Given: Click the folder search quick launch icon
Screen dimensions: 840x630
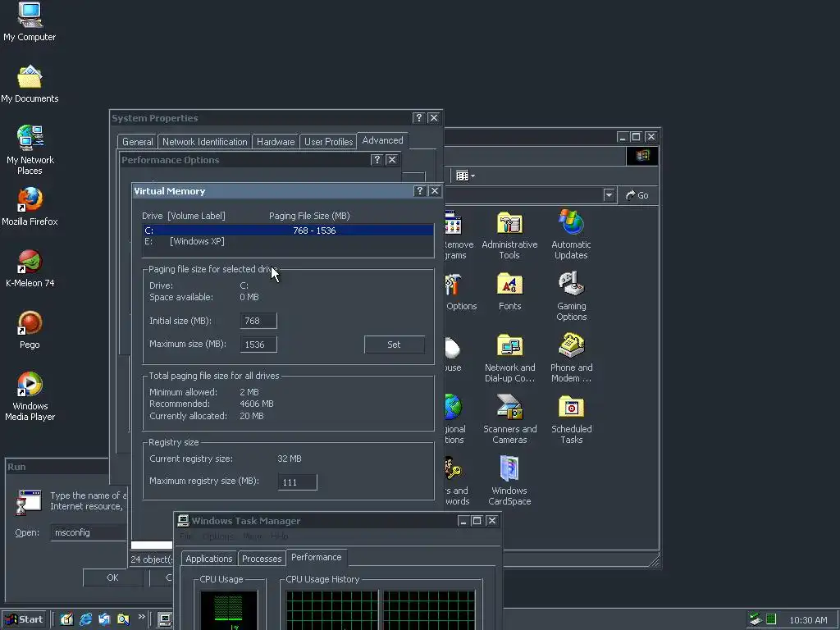Looking at the screenshot, I should [x=123, y=619].
